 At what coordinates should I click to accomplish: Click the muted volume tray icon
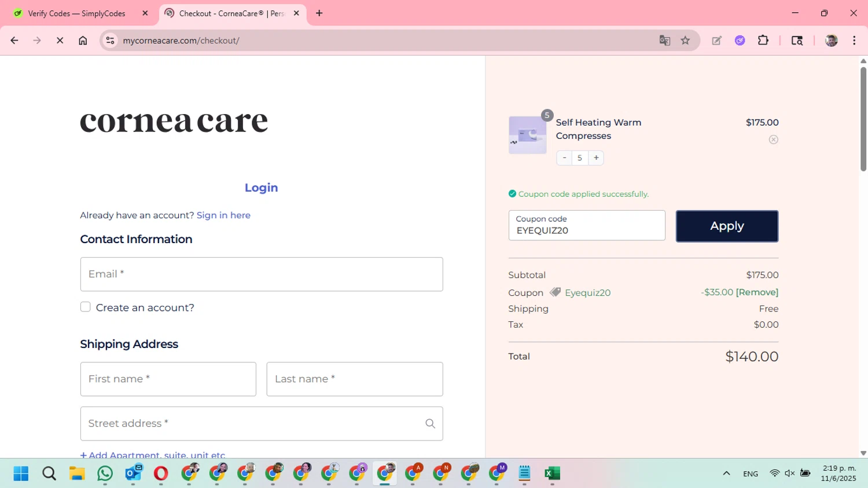789,474
